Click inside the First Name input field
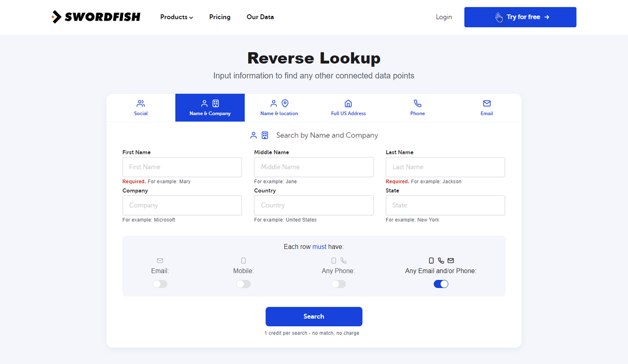This screenshot has height=364, width=628. [x=182, y=167]
